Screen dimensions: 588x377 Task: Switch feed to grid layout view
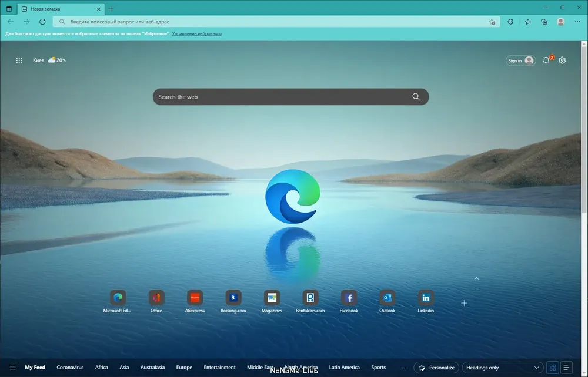pos(553,368)
